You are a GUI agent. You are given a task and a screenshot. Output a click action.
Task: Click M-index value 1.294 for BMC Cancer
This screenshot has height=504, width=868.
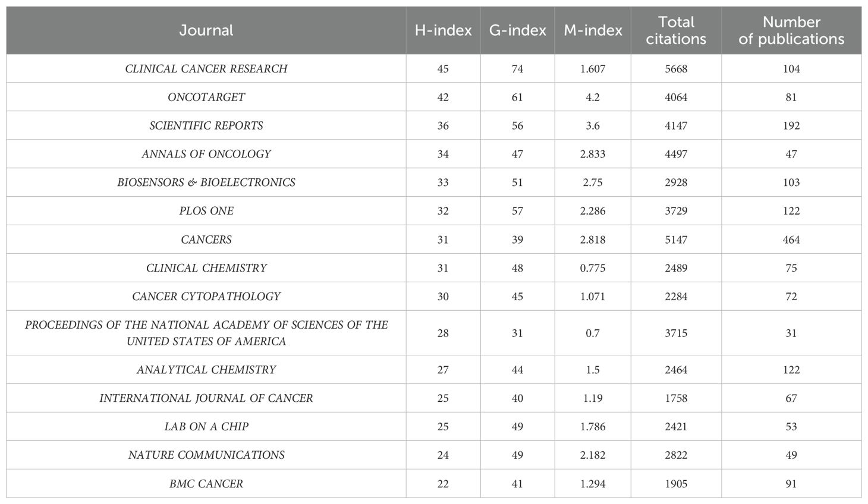click(593, 484)
